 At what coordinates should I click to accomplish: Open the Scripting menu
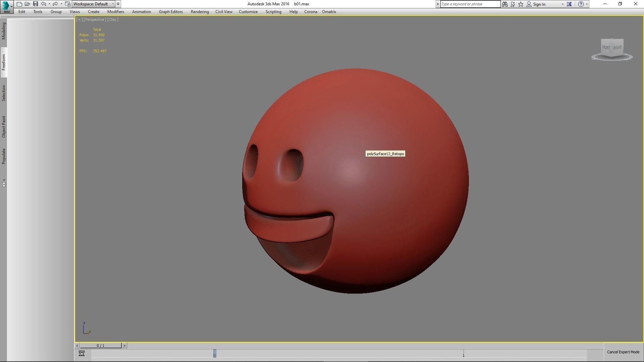[x=273, y=12]
